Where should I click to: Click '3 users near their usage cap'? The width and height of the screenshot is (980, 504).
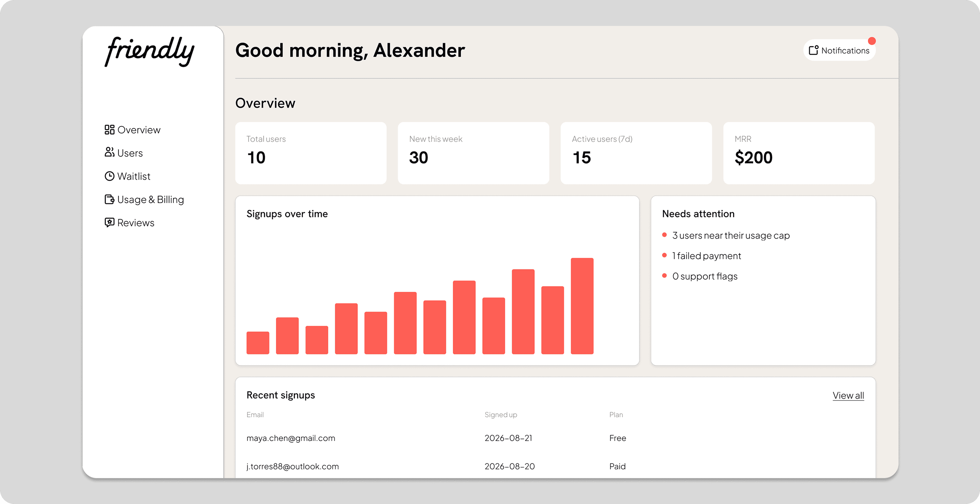point(731,236)
